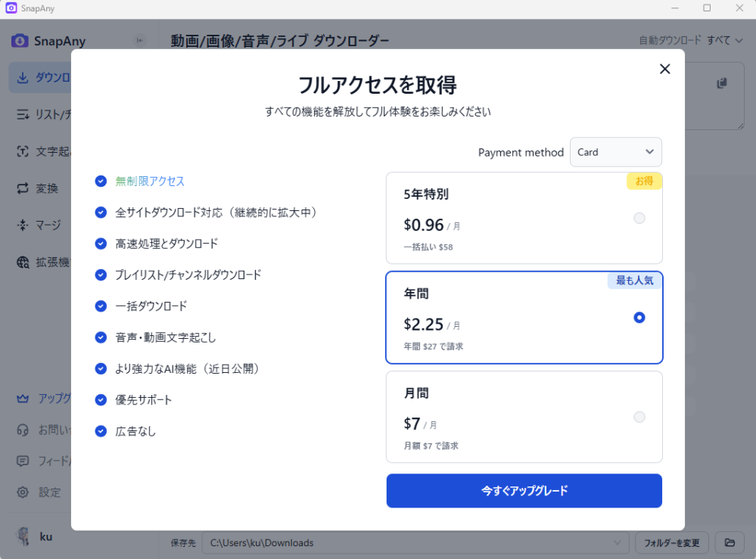Click the フォルダーを変更 button
This screenshot has height=559, width=756.
pyautogui.click(x=670, y=542)
